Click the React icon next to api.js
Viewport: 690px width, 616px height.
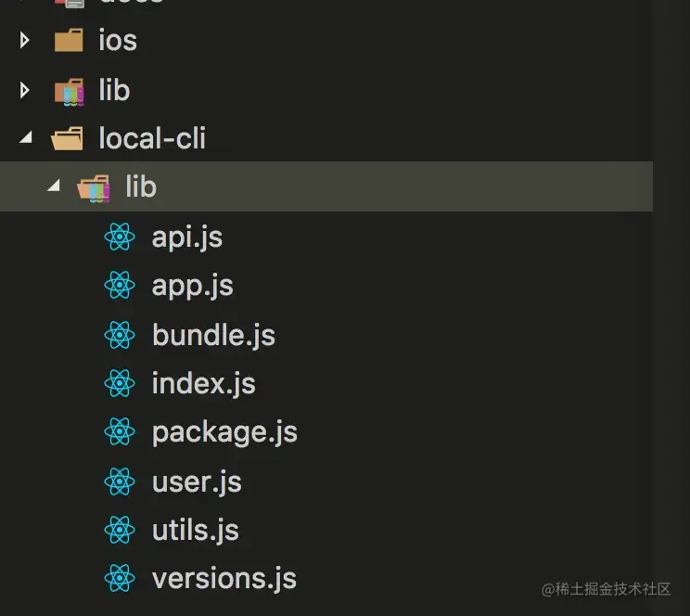[x=120, y=237]
